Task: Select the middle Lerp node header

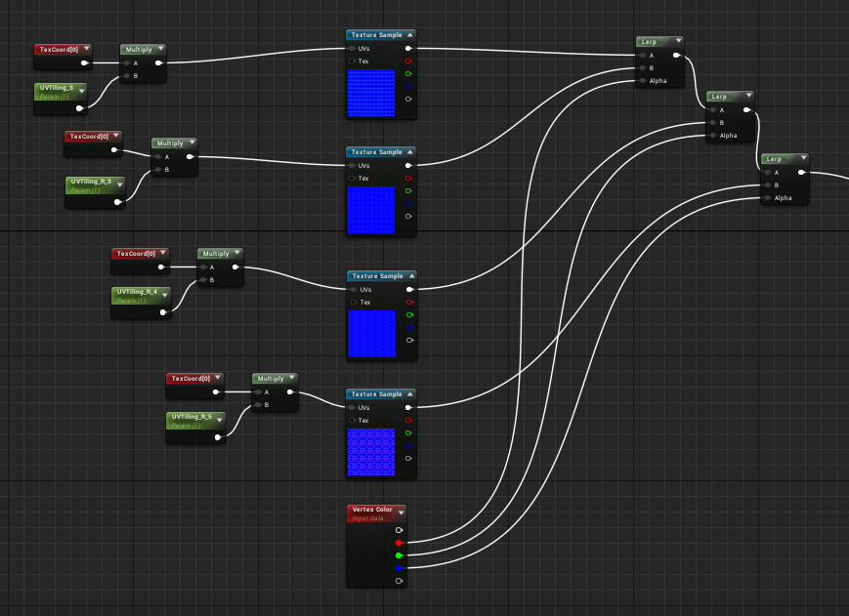Action: pyautogui.click(x=730, y=97)
